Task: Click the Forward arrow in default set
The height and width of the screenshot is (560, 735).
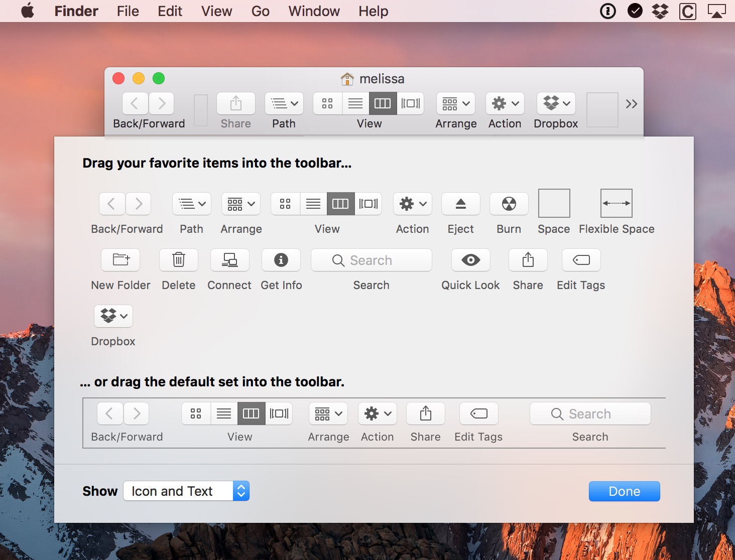Action: click(136, 413)
